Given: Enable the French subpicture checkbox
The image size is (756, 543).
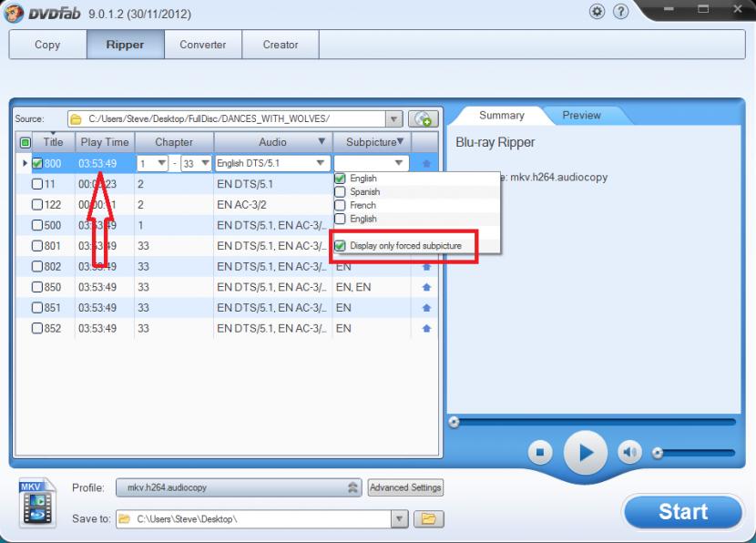Looking at the screenshot, I should (340, 205).
